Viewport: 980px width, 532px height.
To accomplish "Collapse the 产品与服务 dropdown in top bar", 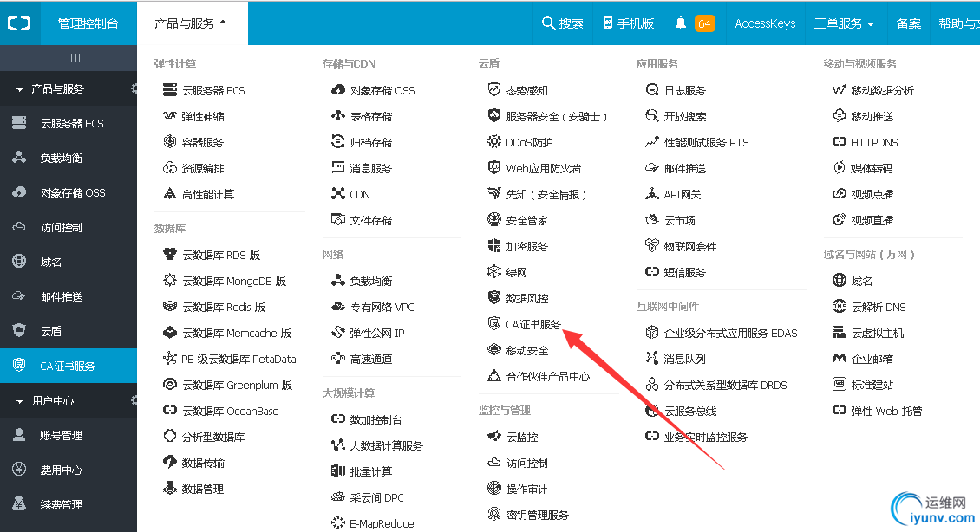I will coord(192,23).
